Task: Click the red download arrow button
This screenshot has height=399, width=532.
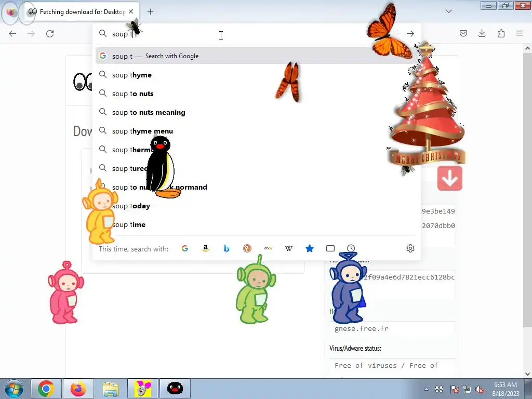Action: coord(450,178)
